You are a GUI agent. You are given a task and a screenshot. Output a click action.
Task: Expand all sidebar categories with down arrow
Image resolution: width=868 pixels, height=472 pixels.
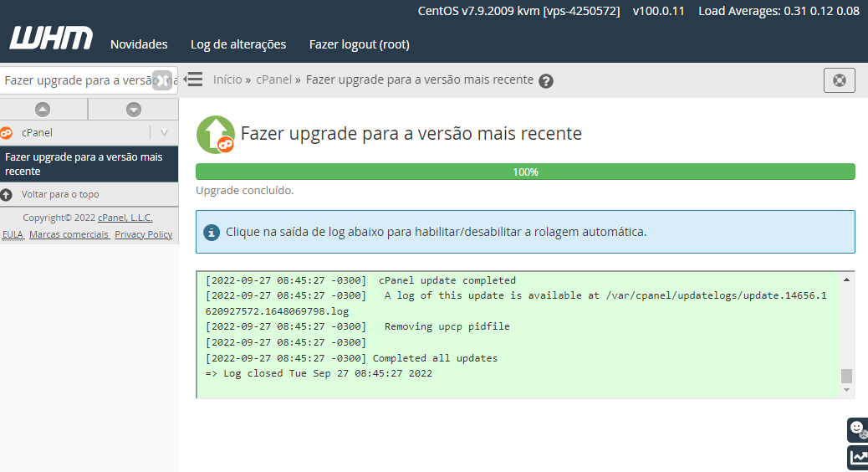click(134, 110)
